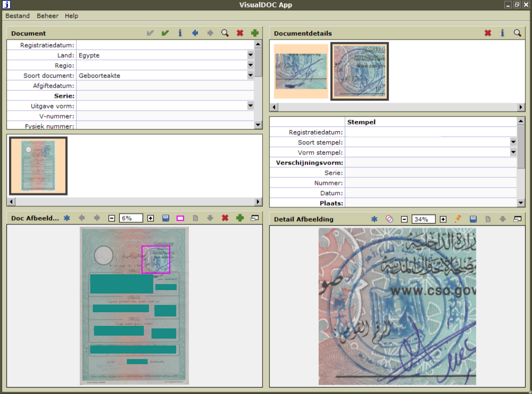
Task: Open the Bestand menu
Action: pyautogui.click(x=17, y=16)
